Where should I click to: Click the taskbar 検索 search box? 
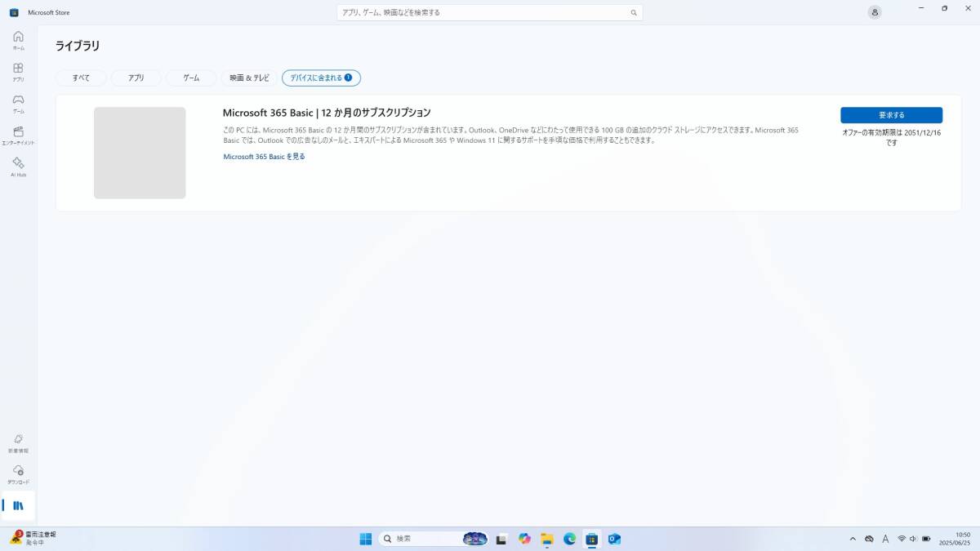(x=434, y=539)
